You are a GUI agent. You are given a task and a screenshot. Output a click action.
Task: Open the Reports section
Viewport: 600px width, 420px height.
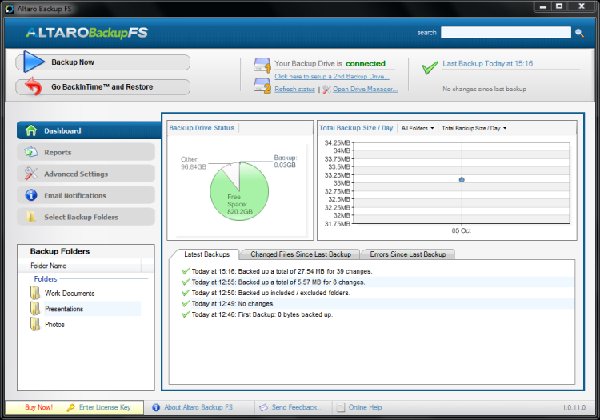tap(86, 152)
